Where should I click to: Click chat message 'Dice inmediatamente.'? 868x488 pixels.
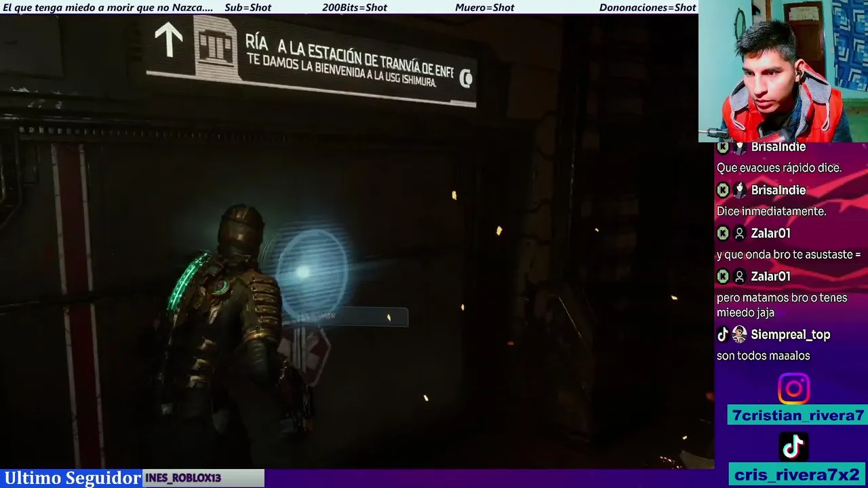pos(771,211)
